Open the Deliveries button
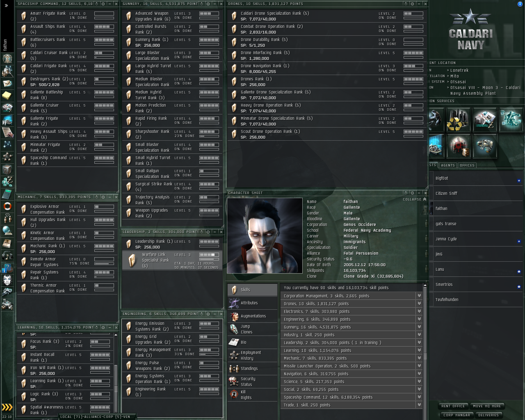This screenshot has height=420, width=525. click(x=488, y=415)
